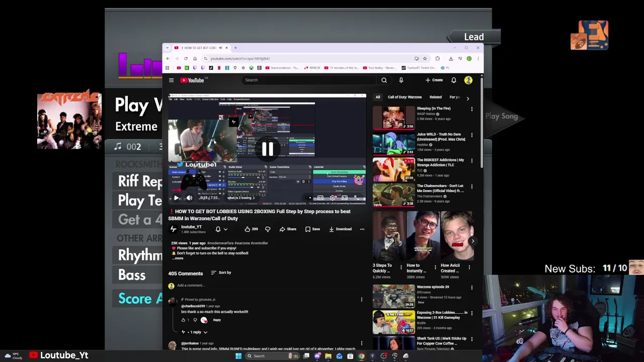The height and width of the screenshot is (362, 644).
Task: Open the loutube_YT channel name link
Action: (x=191, y=227)
